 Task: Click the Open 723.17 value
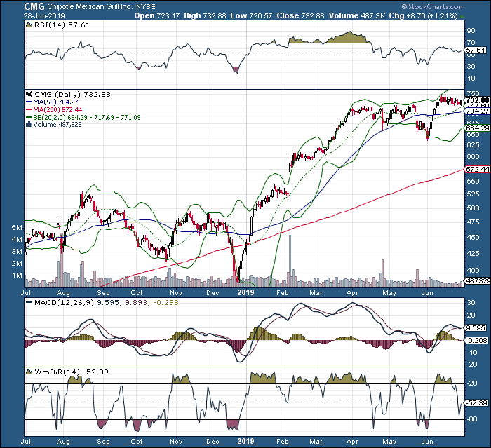pyautogui.click(x=157, y=16)
